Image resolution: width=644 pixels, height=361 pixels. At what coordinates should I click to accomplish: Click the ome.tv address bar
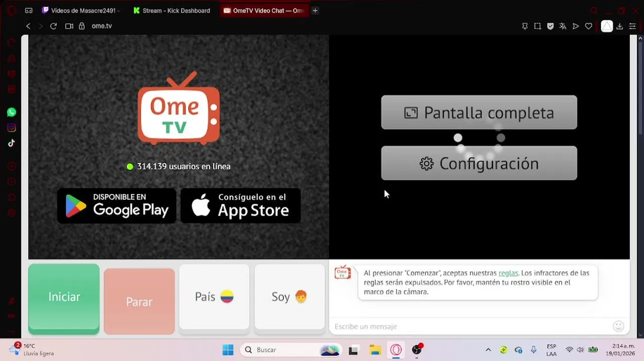102,26
